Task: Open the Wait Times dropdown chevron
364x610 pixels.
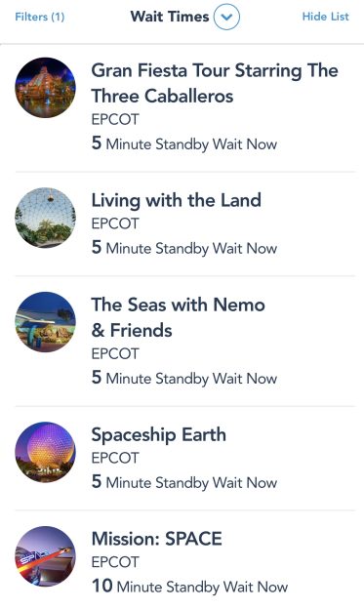Action: 226,17
